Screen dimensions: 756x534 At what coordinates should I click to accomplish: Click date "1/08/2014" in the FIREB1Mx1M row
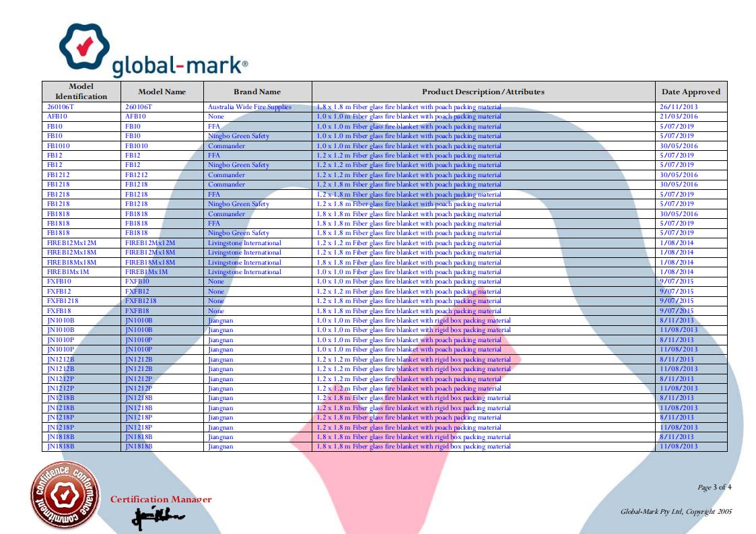[x=677, y=271]
